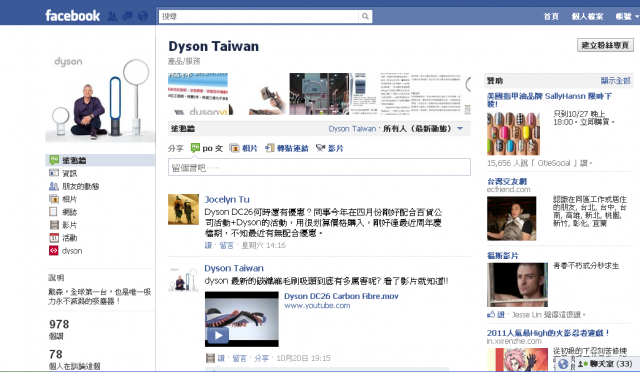
Task: Comment on the Dyson Taiwan video post
Action: 239,359
